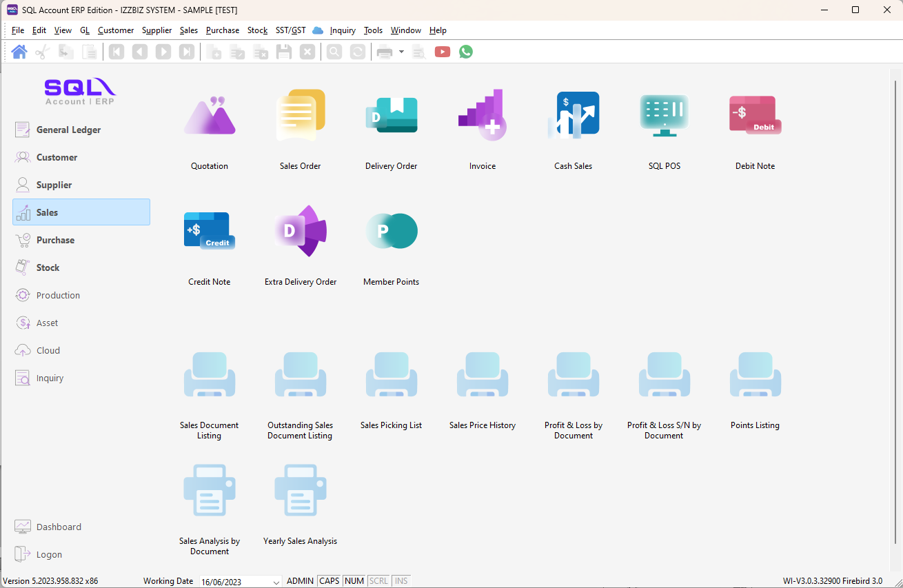Click the YouTube toolbar icon
The image size is (903, 588).
click(x=443, y=52)
